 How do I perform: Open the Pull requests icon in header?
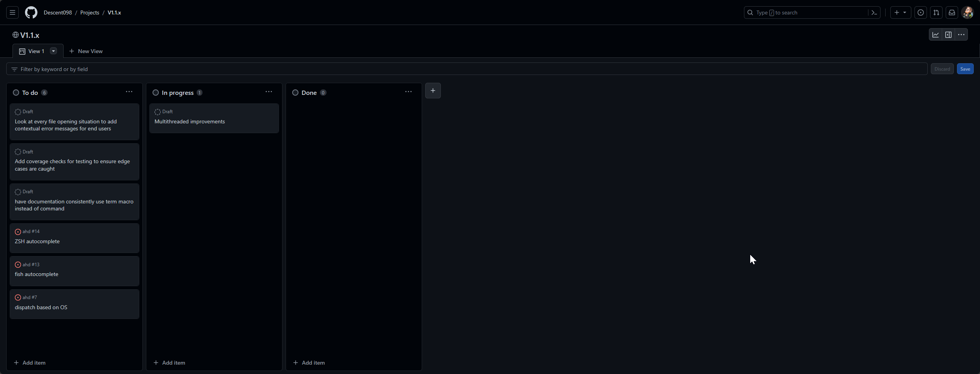pyautogui.click(x=936, y=12)
